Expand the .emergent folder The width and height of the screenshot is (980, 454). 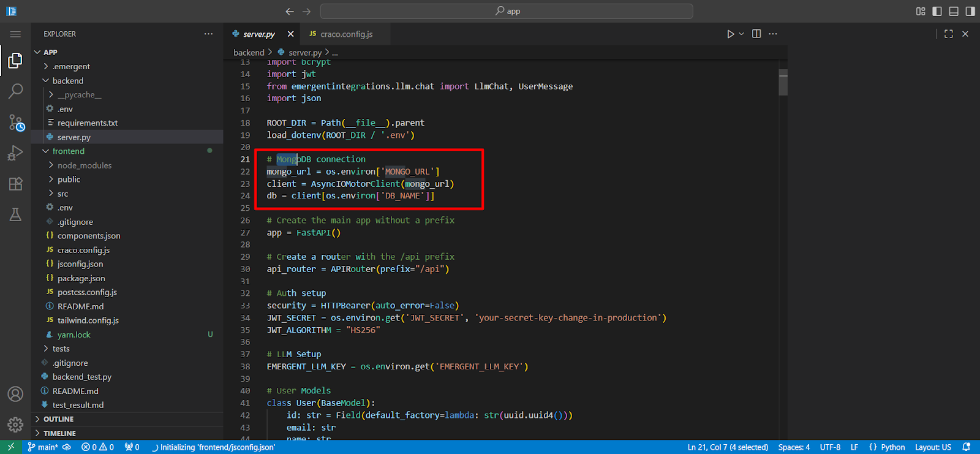tap(127, 66)
